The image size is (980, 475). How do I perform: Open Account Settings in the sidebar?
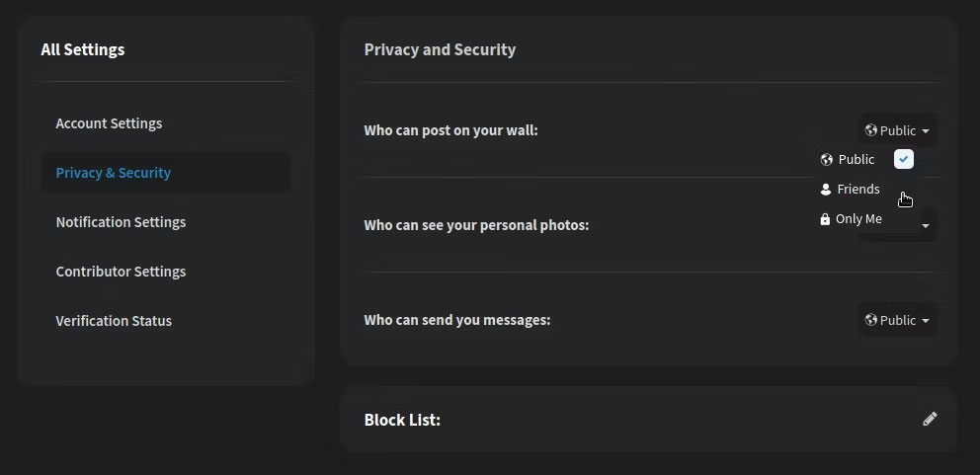(109, 123)
